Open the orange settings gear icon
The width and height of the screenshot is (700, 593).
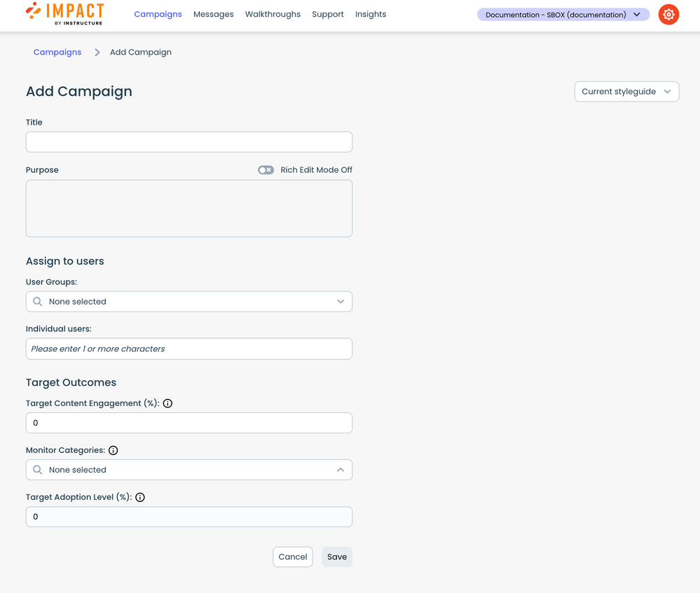click(668, 15)
